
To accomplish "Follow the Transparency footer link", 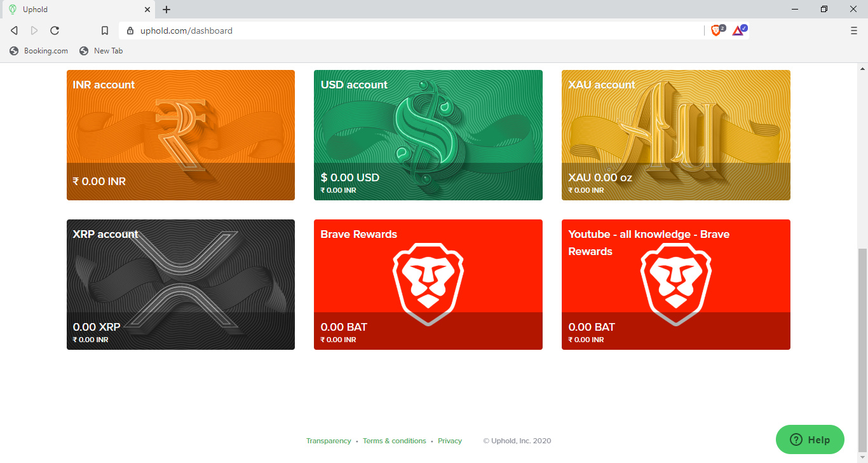I will (x=329, y=441).
